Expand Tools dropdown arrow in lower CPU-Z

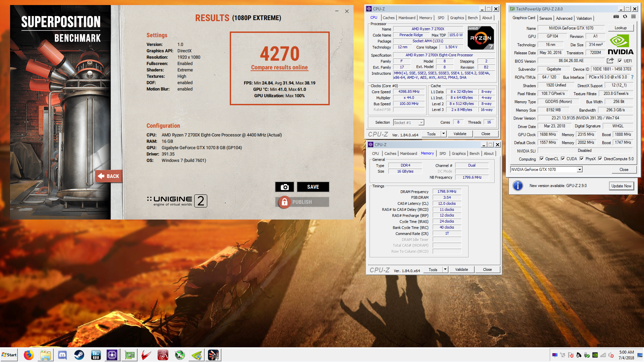click(445, 269)
